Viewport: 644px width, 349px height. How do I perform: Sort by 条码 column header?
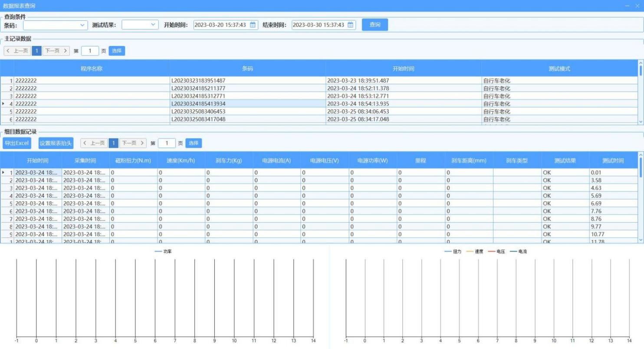click(x=247, y=69)
